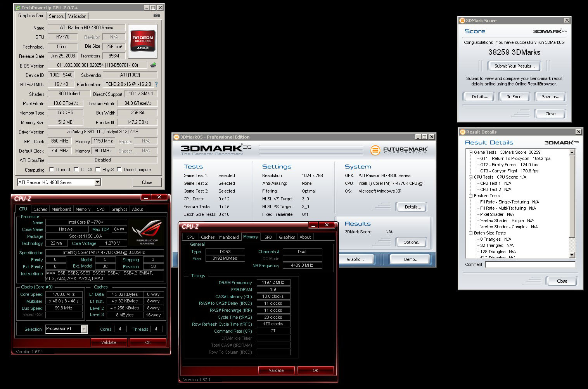
Task: Select the 32 Triangles result row
Action: point(496,245)
